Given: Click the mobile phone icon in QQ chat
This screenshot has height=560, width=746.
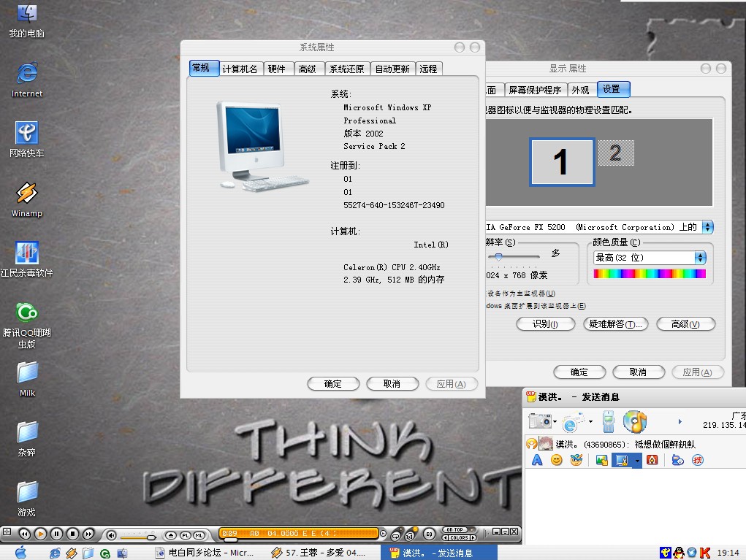Looking at the screenshot, I should [608, 421].
